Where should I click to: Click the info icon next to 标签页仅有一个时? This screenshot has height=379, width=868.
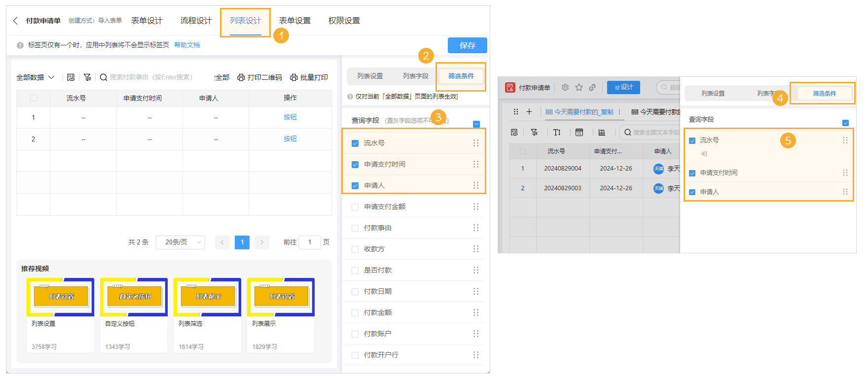pyautogui.click(x=20, y=45)
